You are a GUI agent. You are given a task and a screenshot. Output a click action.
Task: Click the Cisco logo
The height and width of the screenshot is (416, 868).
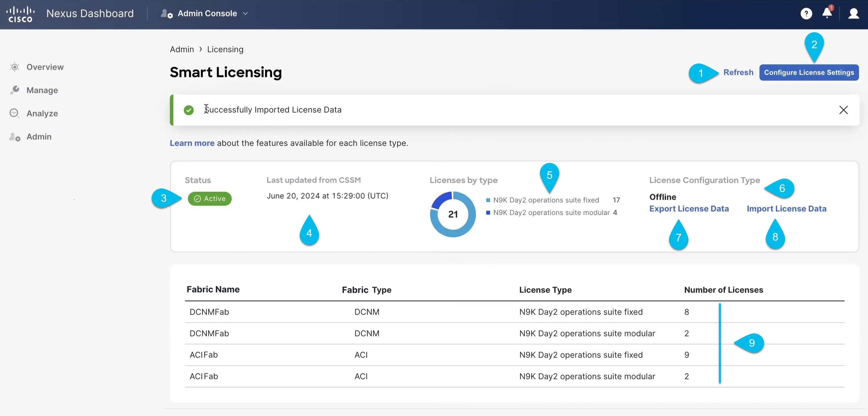coord(20,14)
